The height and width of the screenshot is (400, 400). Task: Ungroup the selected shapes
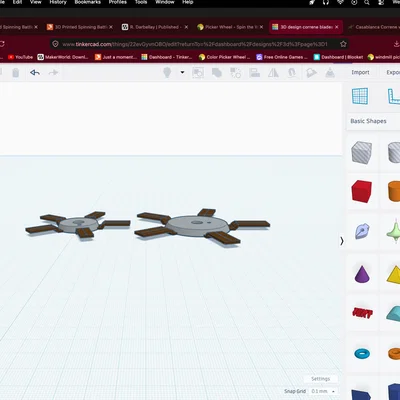236,73
